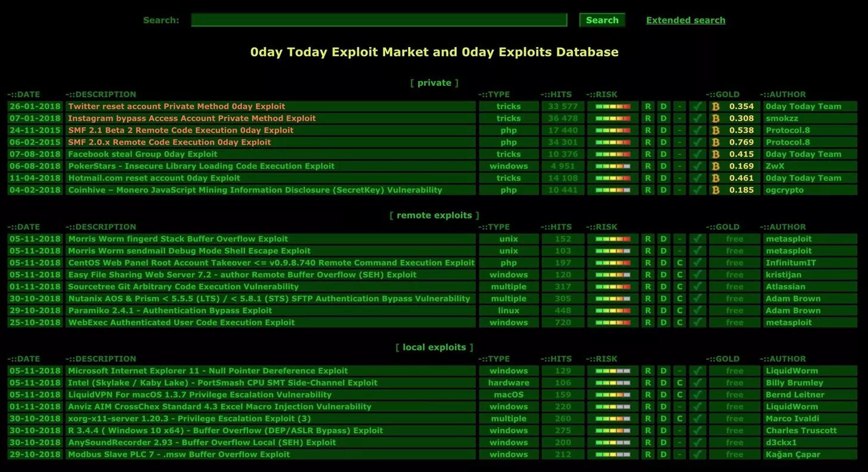Click verified checkmark in Twitter reset account row
Viewport: 868px width, 472px height.
coord(697,107)
